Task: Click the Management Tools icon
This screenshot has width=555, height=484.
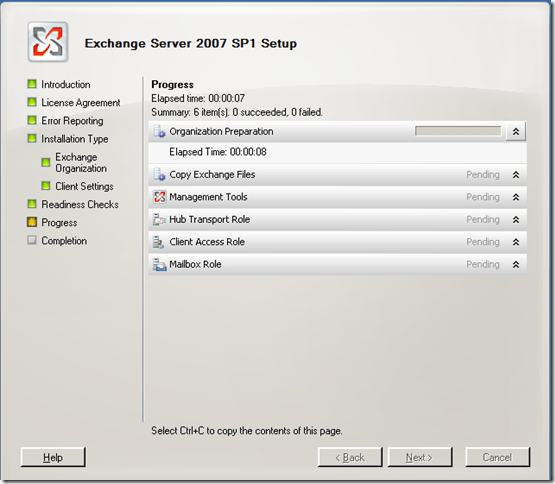Action: pos(160,197)
